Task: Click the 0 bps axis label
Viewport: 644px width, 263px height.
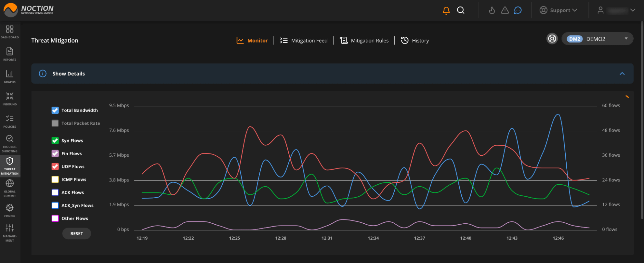Action: 123,229
